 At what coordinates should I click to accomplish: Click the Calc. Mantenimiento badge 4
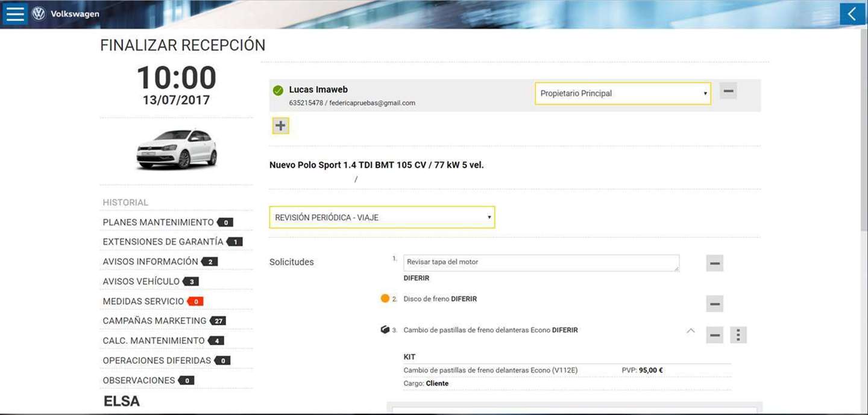click(x=216, y=341)
